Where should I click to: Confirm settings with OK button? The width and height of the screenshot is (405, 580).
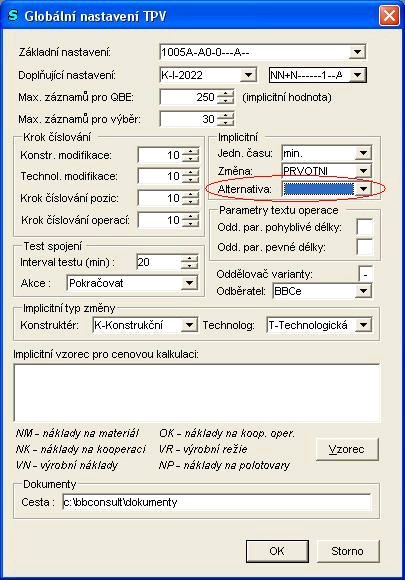[277, 551]
